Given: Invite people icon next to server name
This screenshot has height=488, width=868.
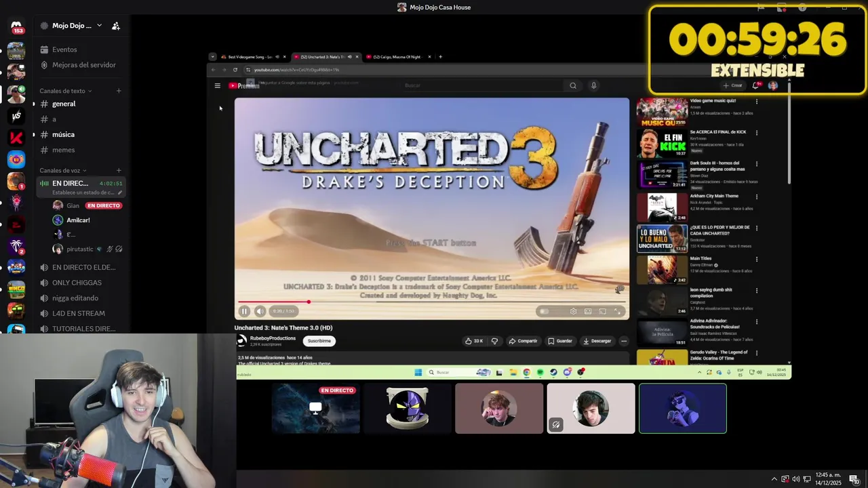Looking at the screenshot, I should [116, 26].
